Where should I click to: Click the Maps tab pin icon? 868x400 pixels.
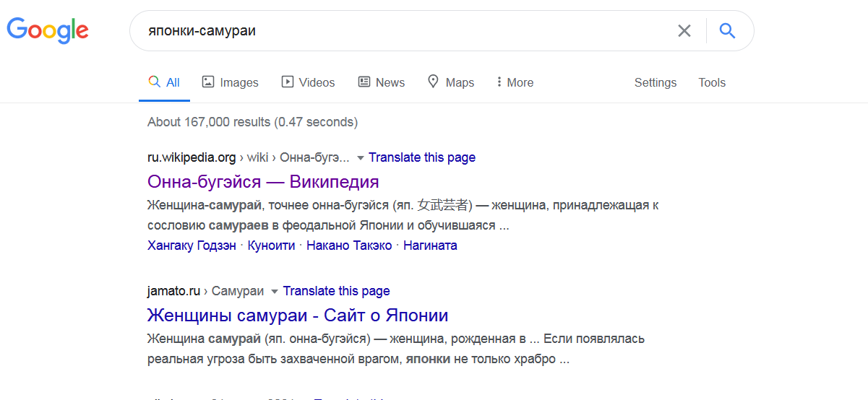point(434,82)
